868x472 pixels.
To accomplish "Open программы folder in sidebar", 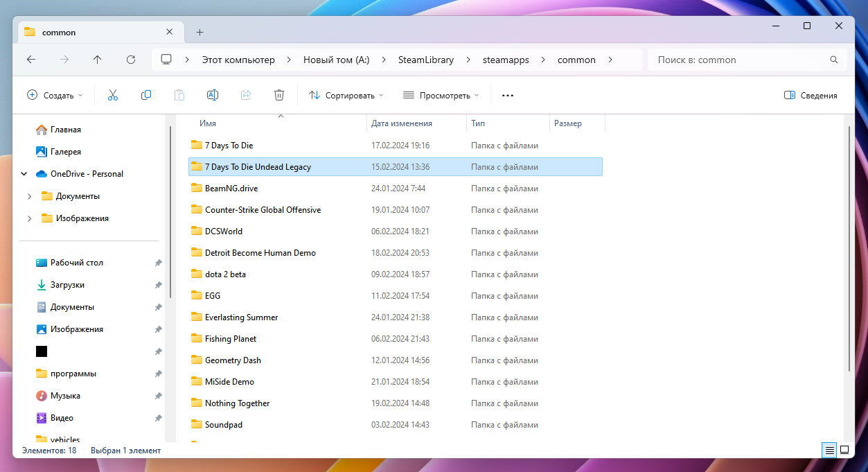I will click(73, 374).
